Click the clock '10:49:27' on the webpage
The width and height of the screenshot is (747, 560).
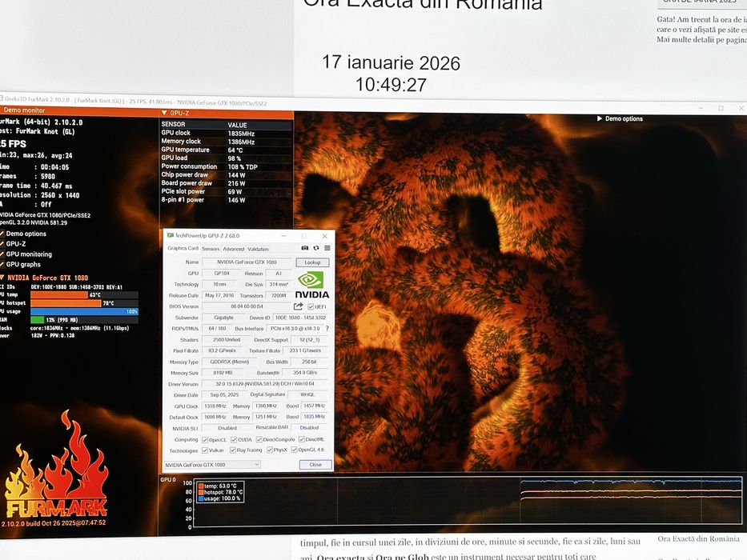click(392, 85)
